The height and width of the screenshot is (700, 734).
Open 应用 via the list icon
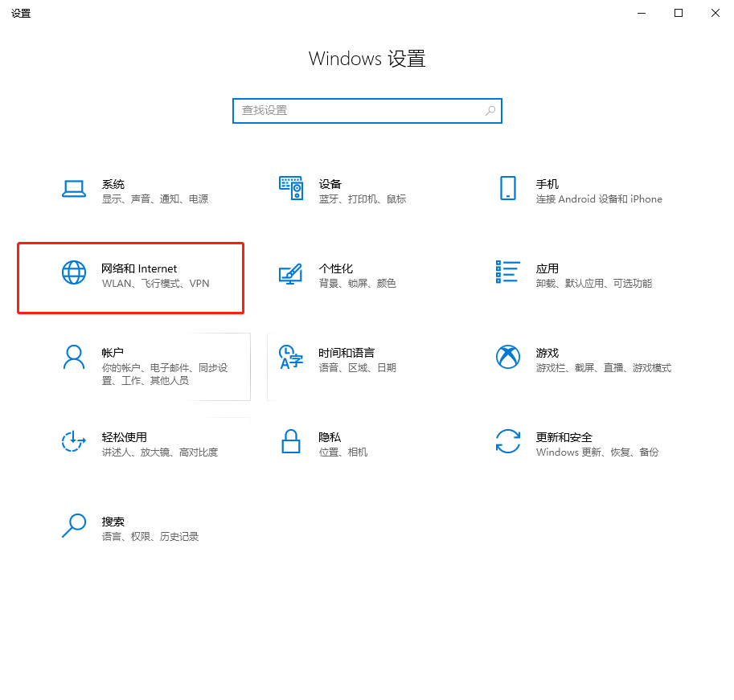point(508,272)
